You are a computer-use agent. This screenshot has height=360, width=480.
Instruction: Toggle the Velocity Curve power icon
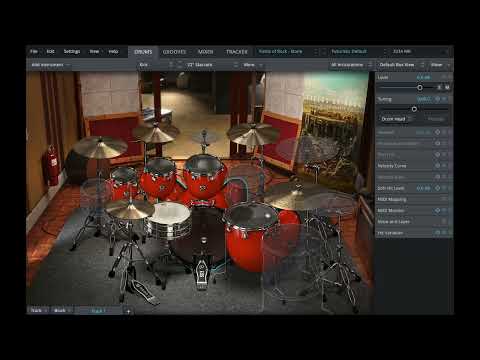pyautogui.click(x=437, y=166)
